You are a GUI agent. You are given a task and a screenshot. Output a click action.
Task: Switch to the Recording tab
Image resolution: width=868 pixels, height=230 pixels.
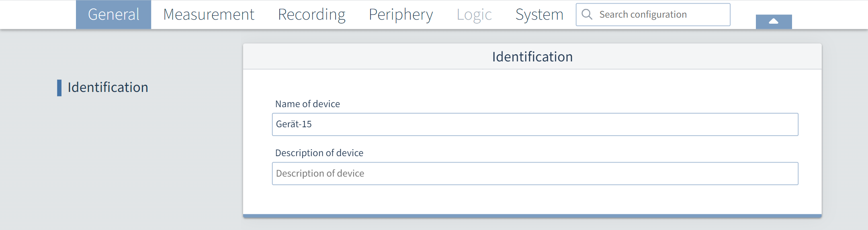coord(311,14)
